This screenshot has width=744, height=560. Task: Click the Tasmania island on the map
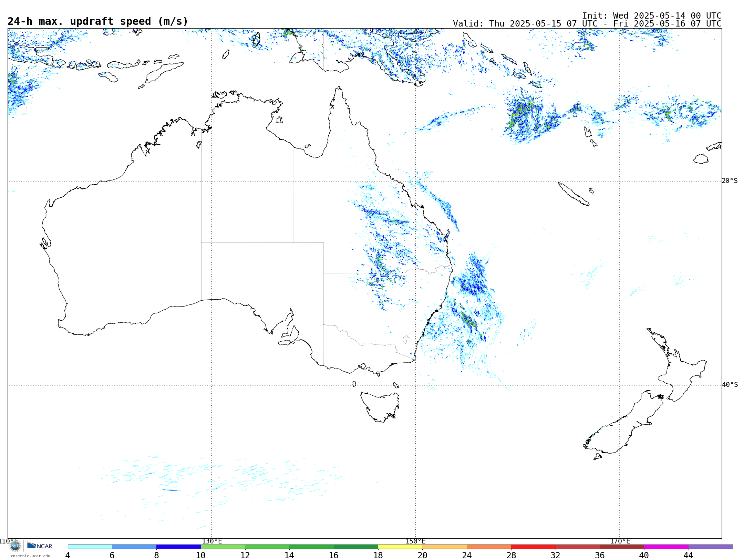(x=380, y=407)
